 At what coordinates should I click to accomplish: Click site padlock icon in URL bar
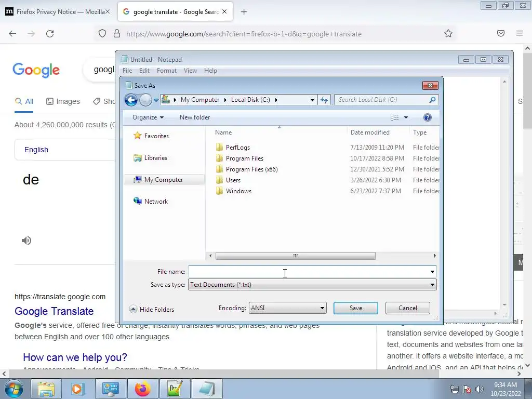click(x=117, y=34)
